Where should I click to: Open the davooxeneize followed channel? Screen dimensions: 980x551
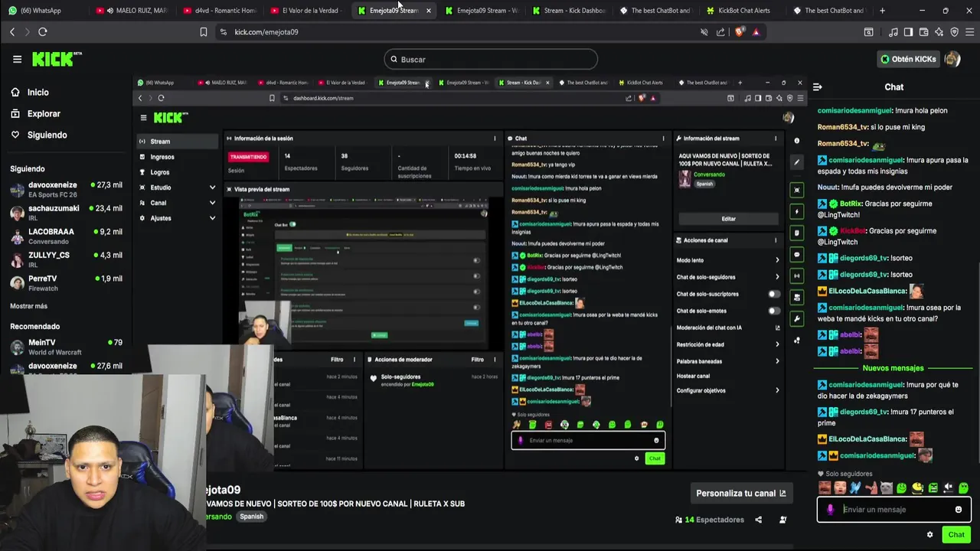point(66,188)
